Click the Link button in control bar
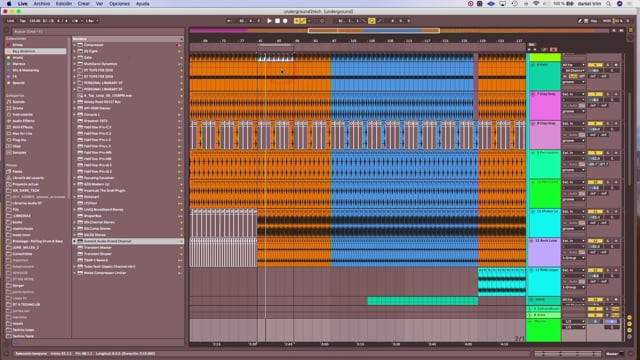The height and width of the screenshot is (360, 640). [10, 21]
